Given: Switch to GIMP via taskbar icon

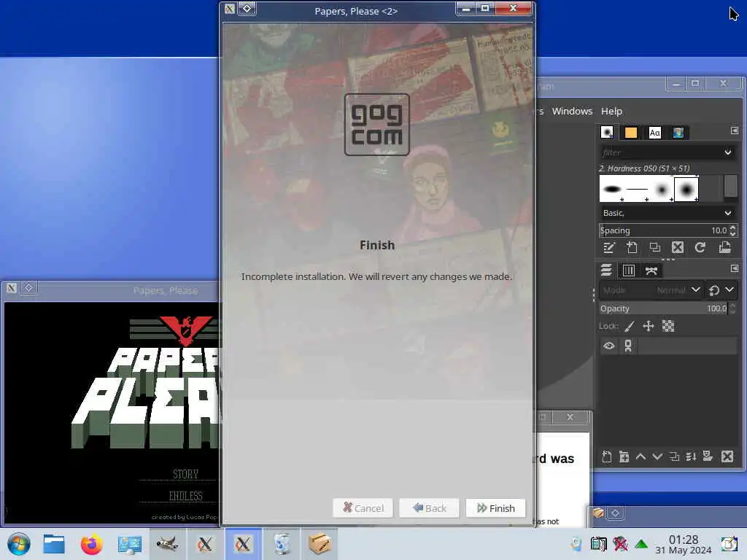Looking at the screenshot, I should pos(167,544).
